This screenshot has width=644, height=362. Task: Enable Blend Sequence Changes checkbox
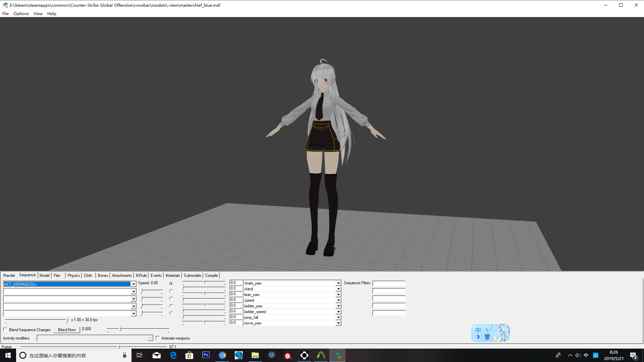coord(5,330)
